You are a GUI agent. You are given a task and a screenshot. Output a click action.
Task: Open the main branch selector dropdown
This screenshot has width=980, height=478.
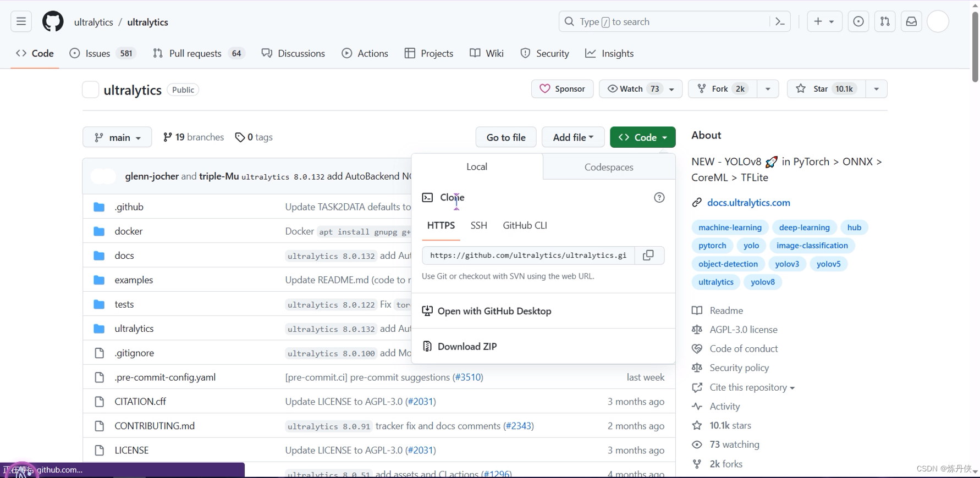pos(117,137)
